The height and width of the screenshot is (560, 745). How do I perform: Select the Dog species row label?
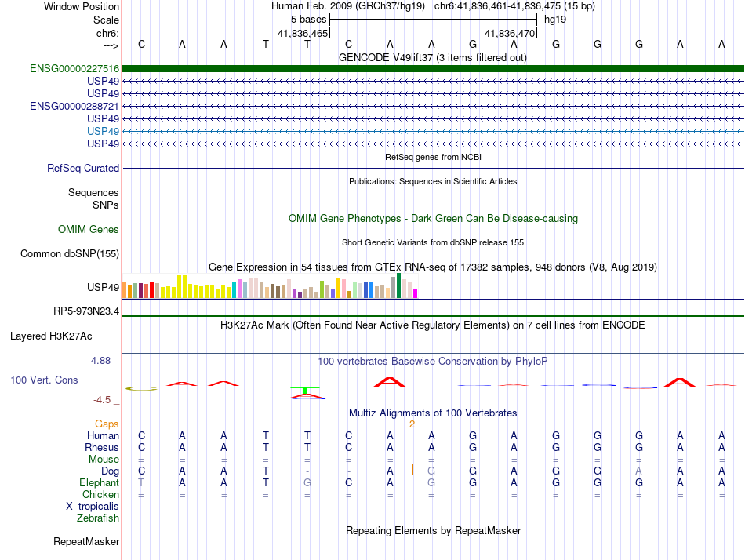pos(110,471)
